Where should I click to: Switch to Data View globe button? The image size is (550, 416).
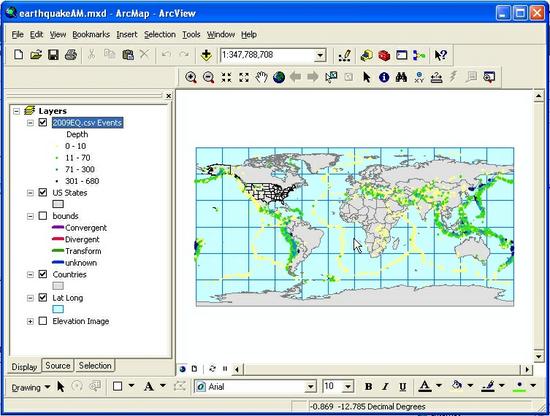(x=182, y=369)
